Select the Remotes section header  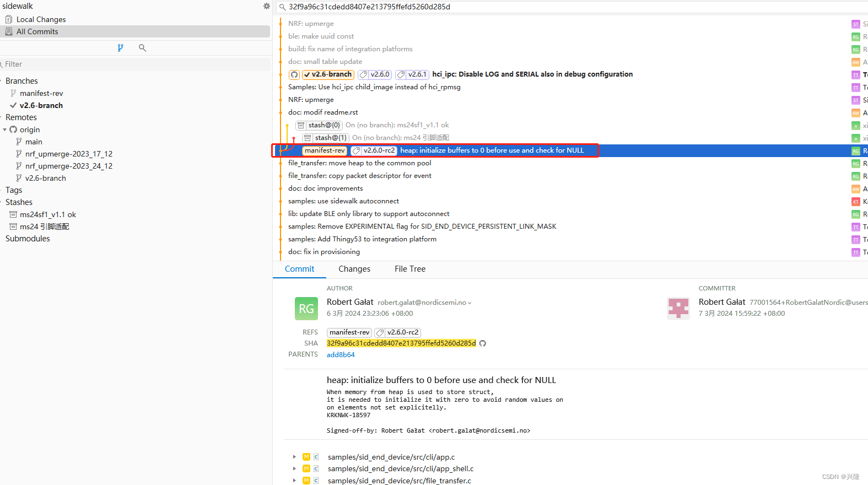(21, 117)
